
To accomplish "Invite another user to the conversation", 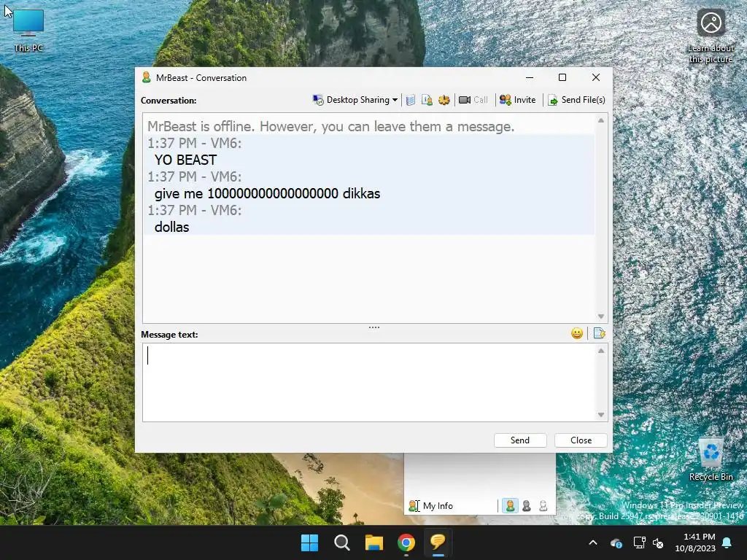I will click(517, 100).
